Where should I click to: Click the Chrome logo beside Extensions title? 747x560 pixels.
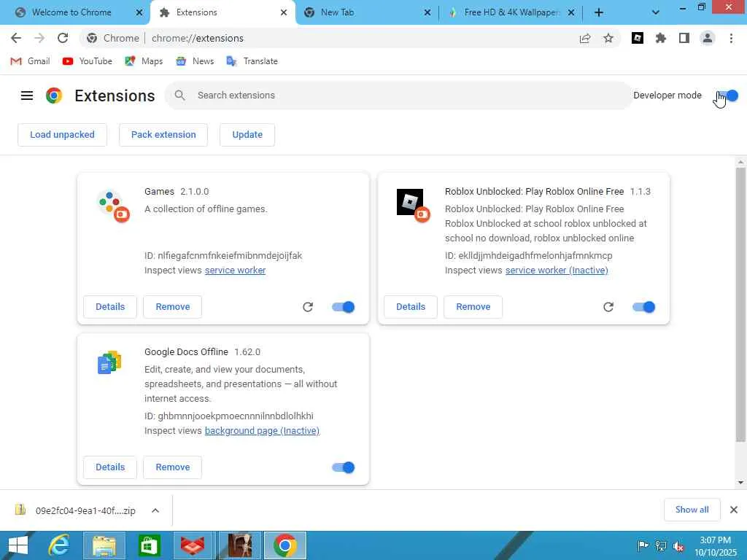tap(54, 96)
